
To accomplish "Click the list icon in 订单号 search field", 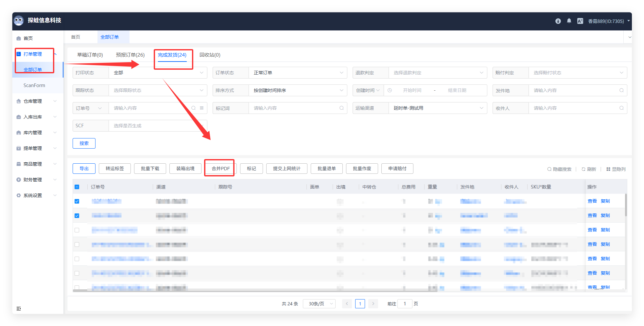I will [202, 108].
